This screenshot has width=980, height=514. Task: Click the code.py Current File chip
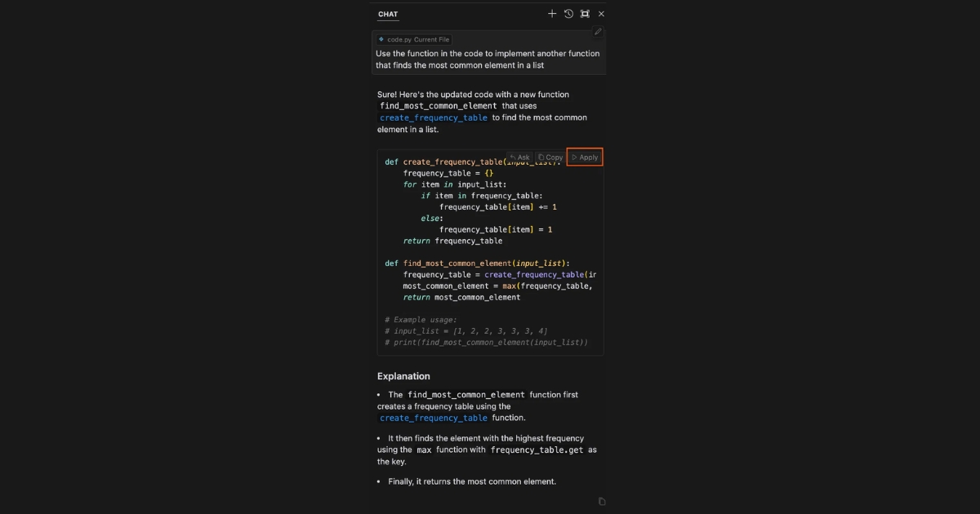(x=414, y=39)
